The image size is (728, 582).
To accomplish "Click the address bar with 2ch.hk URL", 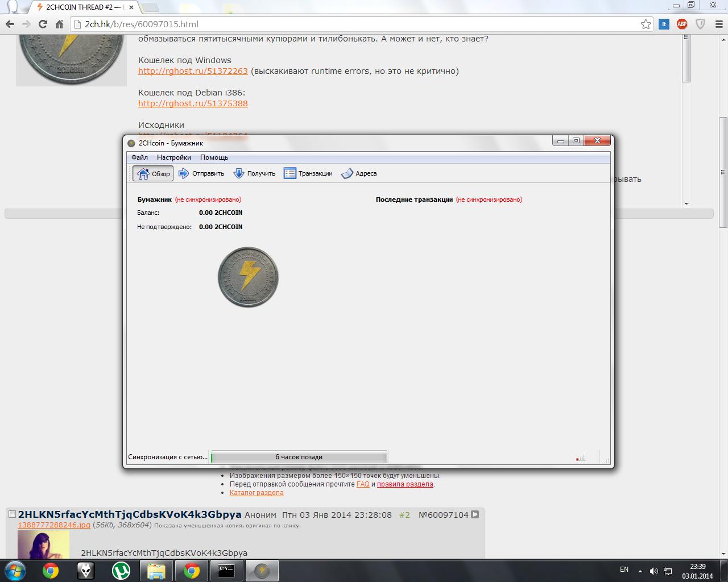I will pos(361,24).
